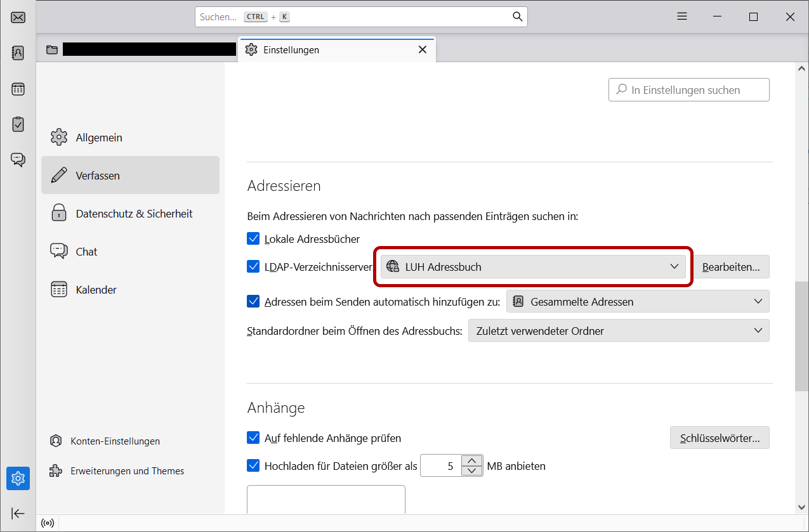Click the In Einstellungen suchen field
The image size is (809, 532).
(689, 90)
